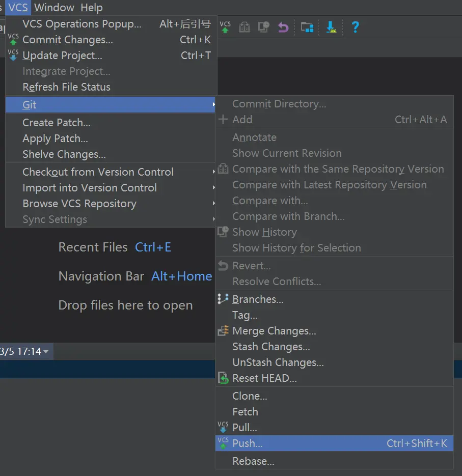This screenshot has width=462, height=476.
Task: Click the Merge Changes icon
Action: [x=223, y=330]
